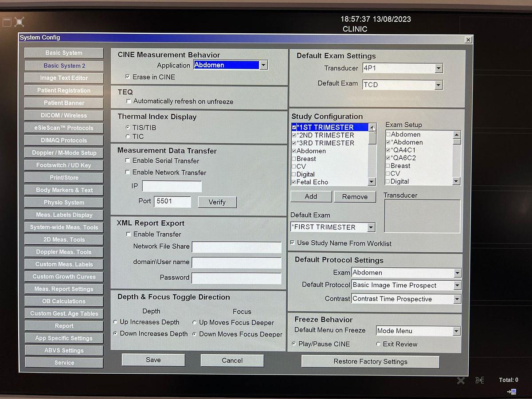Click the small window icon at screen top-left
The image size is (532, 399).
coord(7,21)
